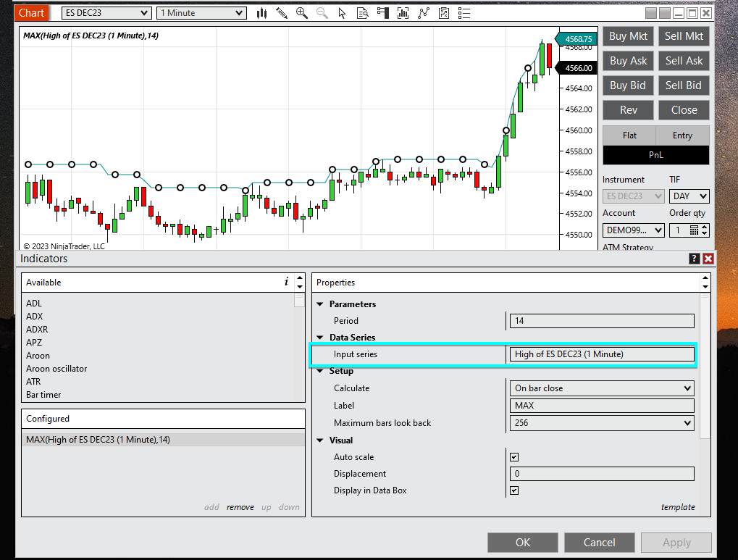The width and height of the screenshot is (738, 560).
Task: Click the Close position button
Action: pyautogui.click(x=684, y=109)
